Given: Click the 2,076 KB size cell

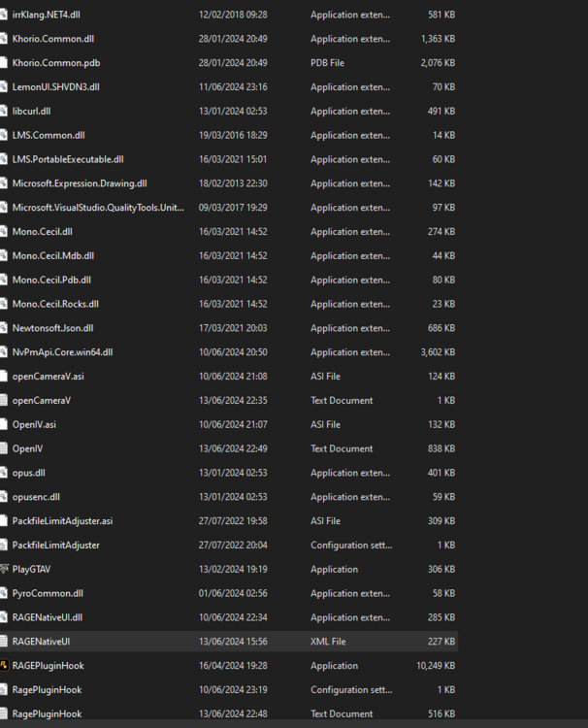Looking at the screenshot, I should coord(438,63).
